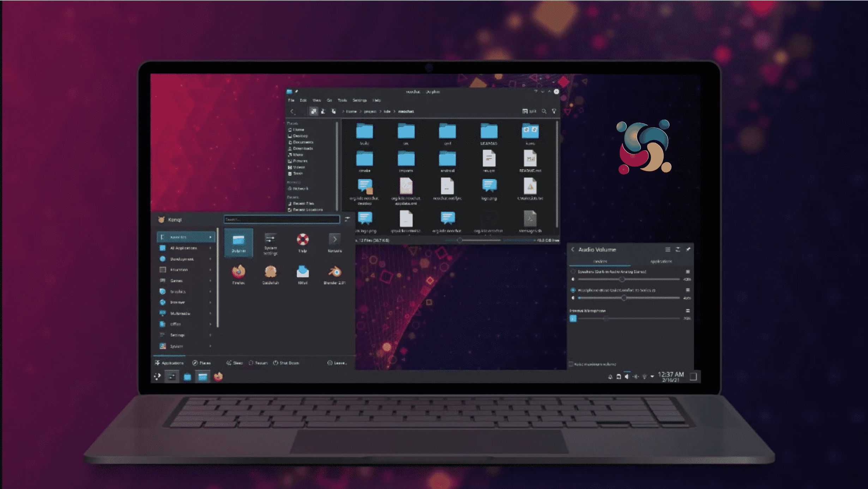The height and width of the screenshot is (489, 868).
Task: Launch Blender from the launcher grid
Action: [334, 275]
